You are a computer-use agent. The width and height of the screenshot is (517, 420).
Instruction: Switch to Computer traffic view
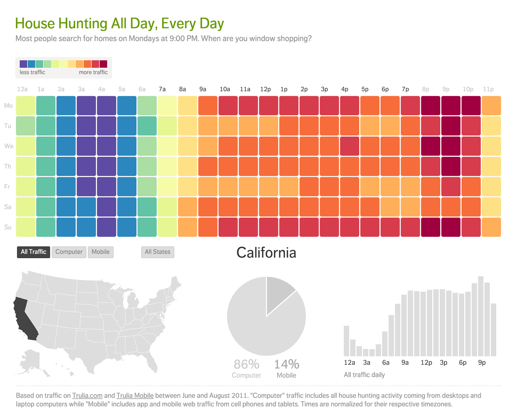tap(69, 252)
